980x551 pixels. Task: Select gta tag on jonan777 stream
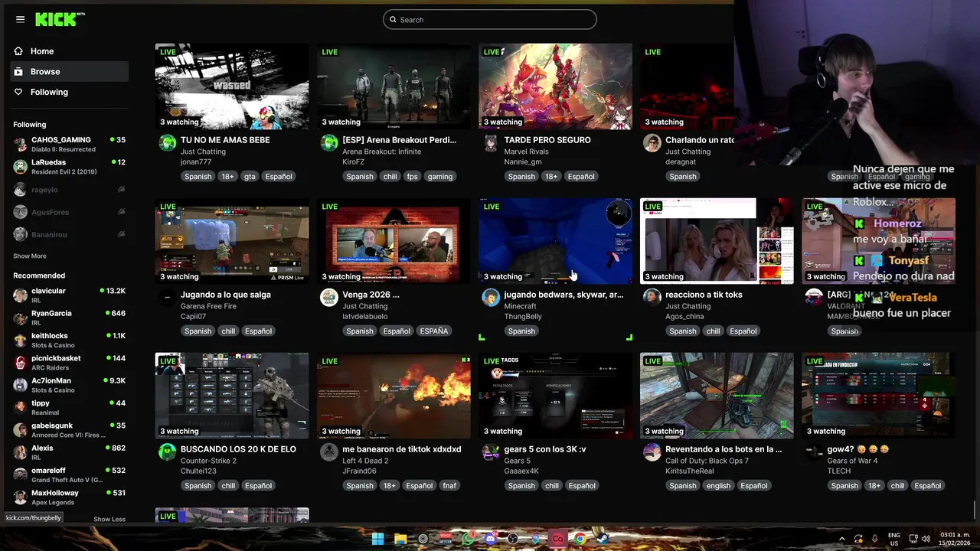pyautogui.click(x=250, y=176)
